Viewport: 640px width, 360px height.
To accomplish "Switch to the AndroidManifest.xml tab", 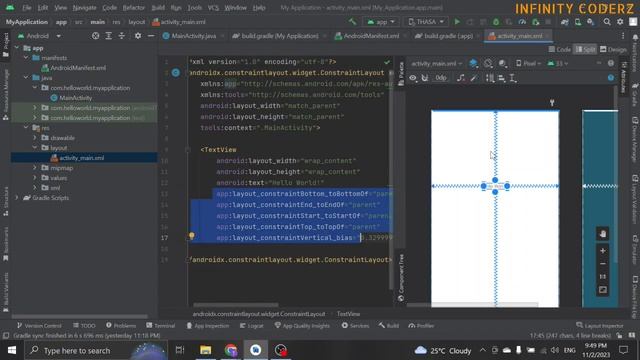I will tap(371, 36).
